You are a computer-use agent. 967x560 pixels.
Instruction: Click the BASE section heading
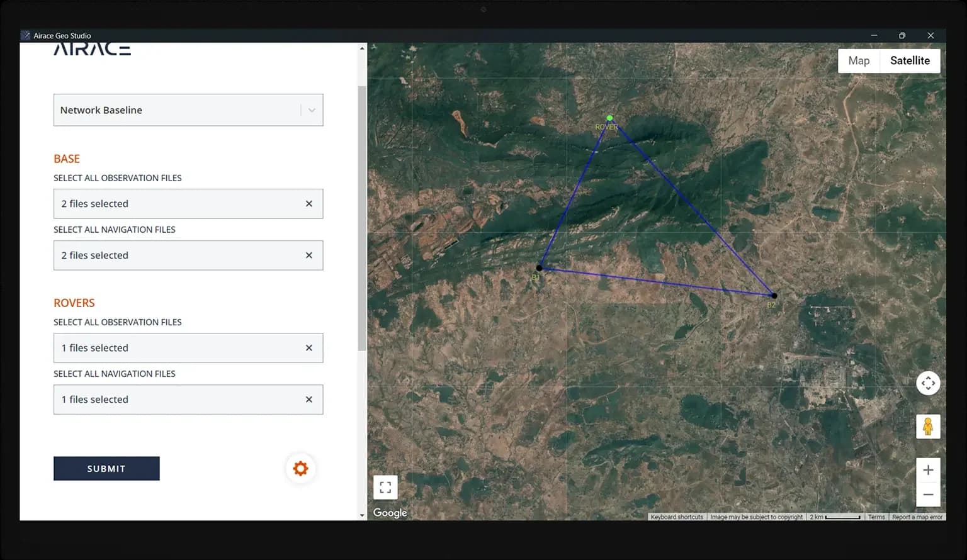pyautogui.click(x=67, y=159)
